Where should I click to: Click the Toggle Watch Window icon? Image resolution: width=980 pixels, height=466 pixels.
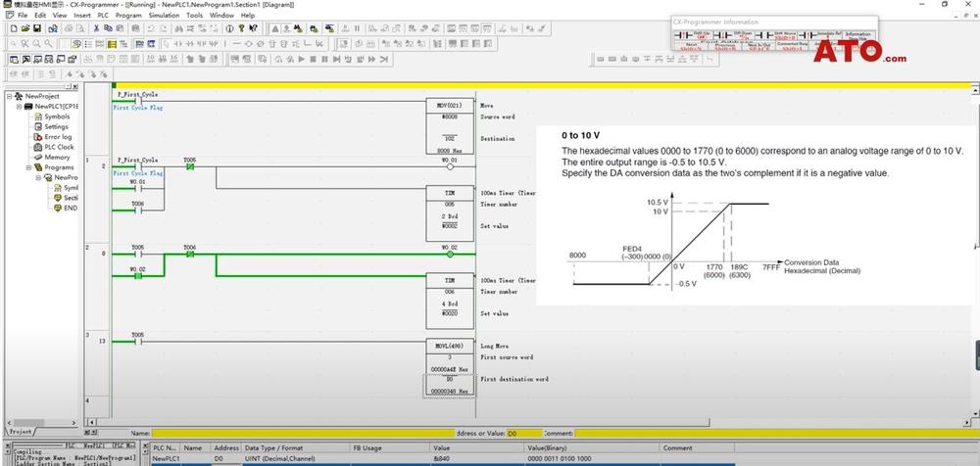[x=37, y=60]
